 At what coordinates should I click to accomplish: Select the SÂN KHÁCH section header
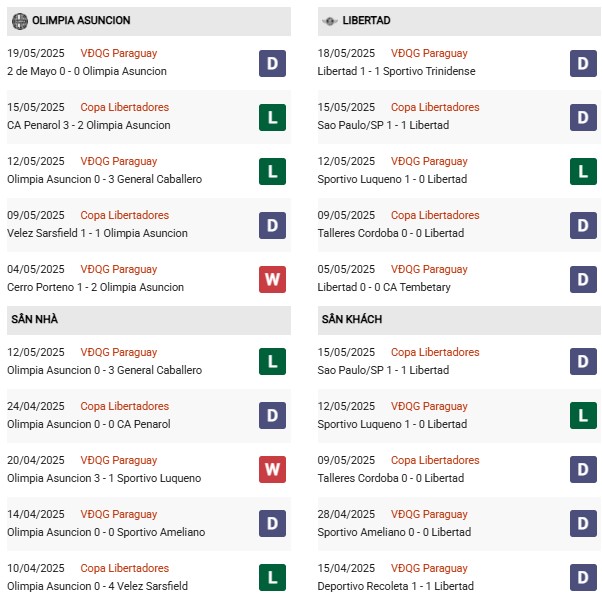459,320
